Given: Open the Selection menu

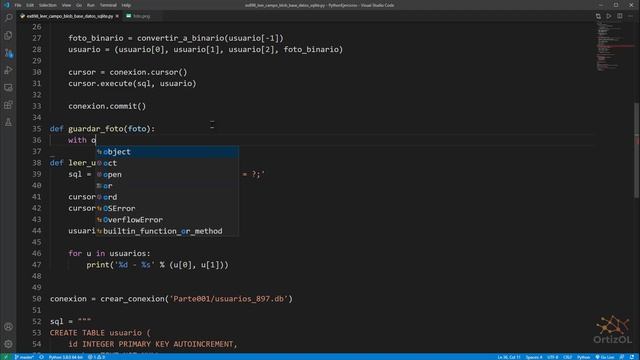Looking at the screenshot, I should click(x=48, y=5).
